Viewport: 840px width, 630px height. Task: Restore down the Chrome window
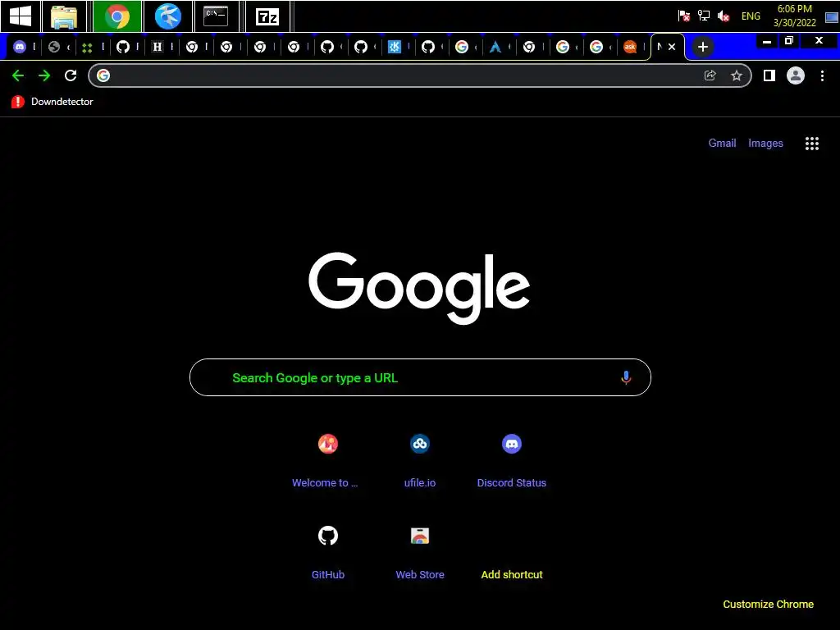click(789, 41)
